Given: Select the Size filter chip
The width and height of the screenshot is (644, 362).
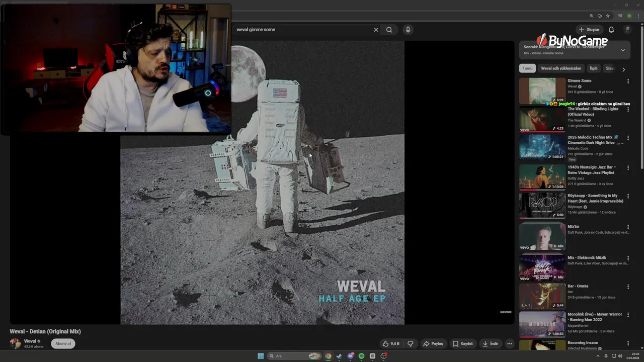Looking at the screenshot, I should (610, 68).
